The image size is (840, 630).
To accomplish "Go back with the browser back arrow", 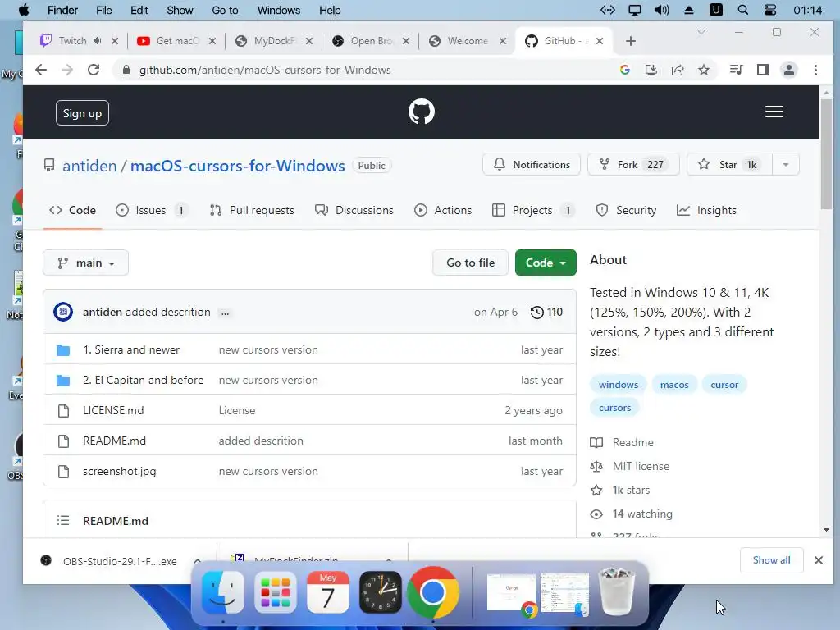I will pos(41,71).
